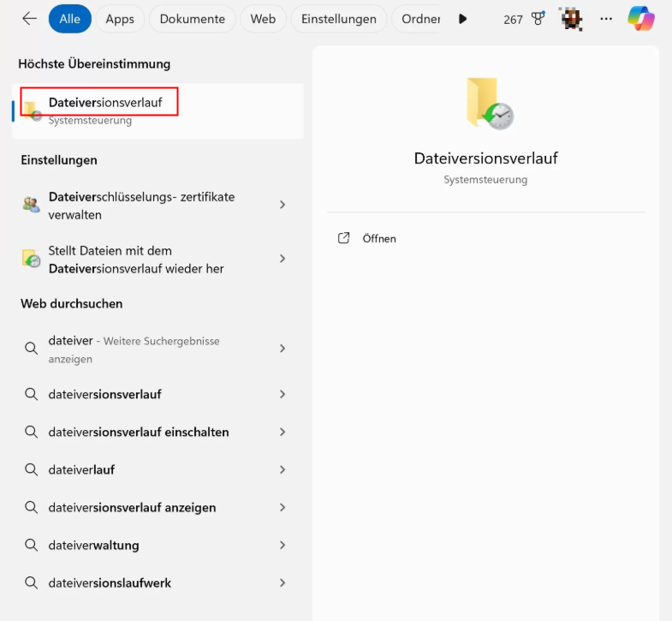This screenshot has height=621, width=672.
Task: Click search icon beside dateiverwaltung suggestion
Action: pos(31,546)
